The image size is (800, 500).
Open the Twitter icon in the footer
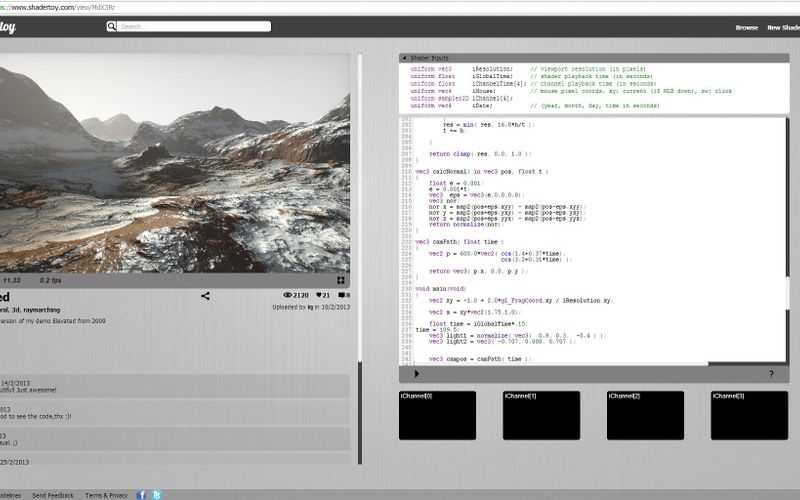click(x=156, y=494)
